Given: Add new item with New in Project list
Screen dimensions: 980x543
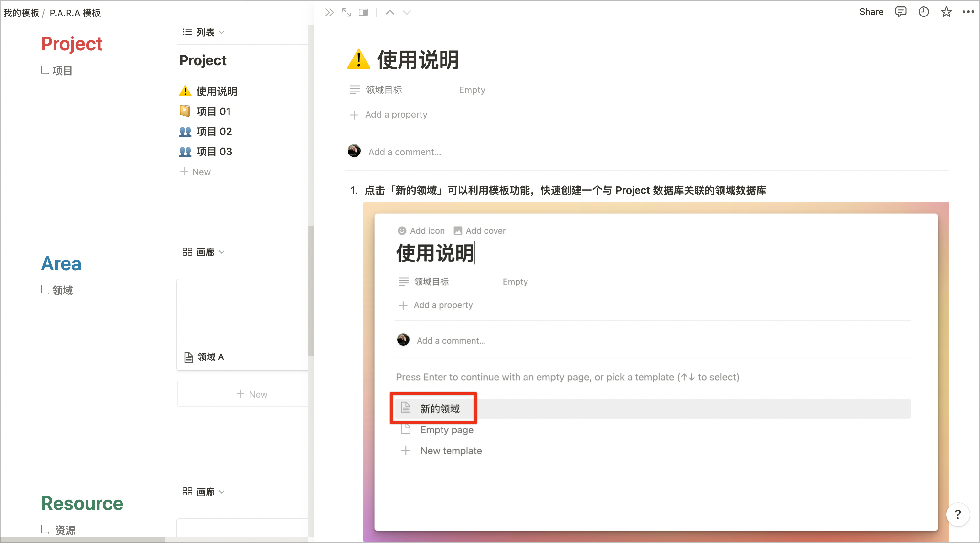Looking at the screenshot, I should pos(196,172).
